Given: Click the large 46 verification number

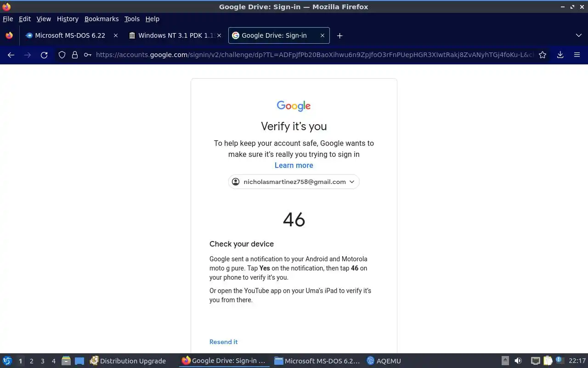Looking at the screenshot, I should tap(294, 220).
